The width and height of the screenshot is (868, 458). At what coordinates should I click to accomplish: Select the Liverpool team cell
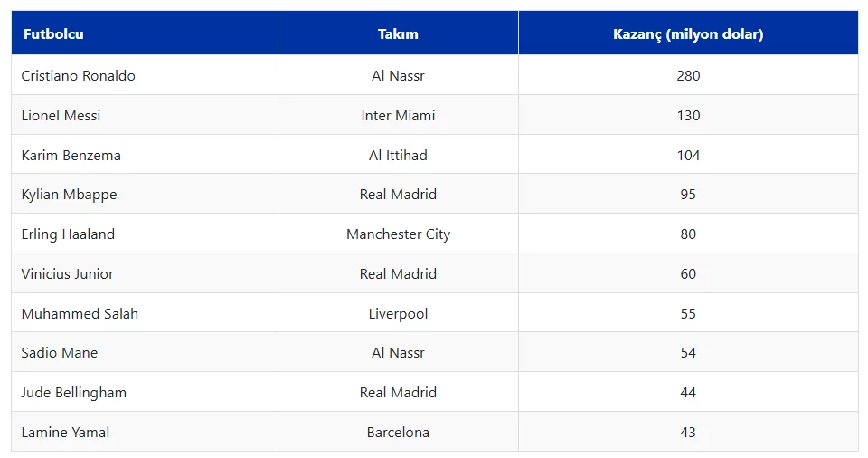[x=398, y=314]
